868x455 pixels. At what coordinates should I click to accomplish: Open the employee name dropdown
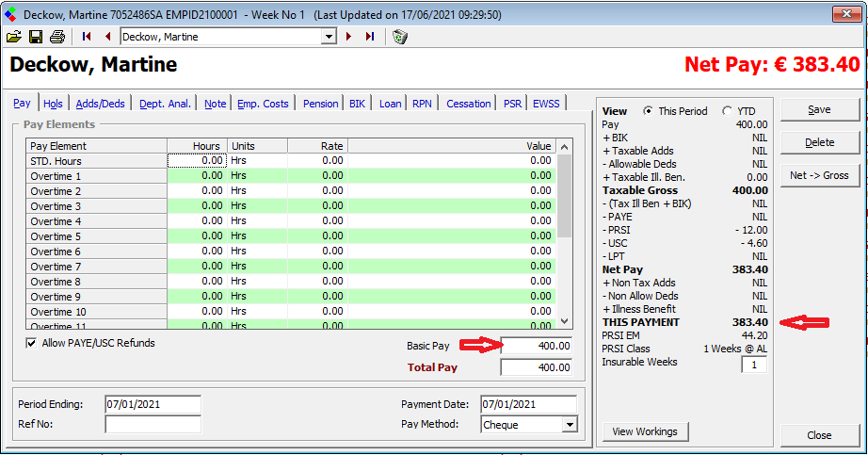tap(329, 37)
